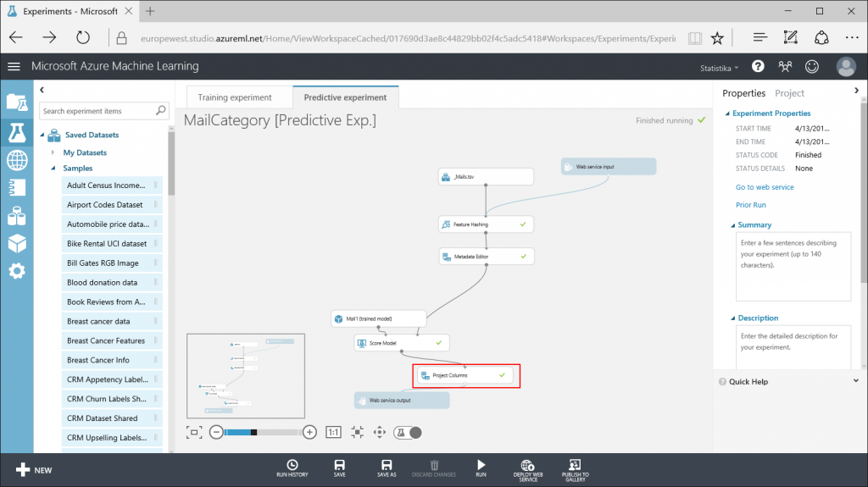Click browser refresh button

point(82,37)
